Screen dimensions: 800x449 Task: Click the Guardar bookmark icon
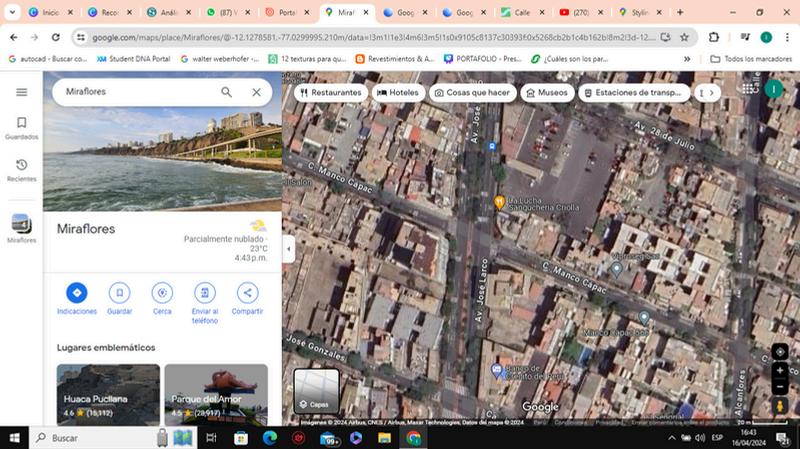point(119,293)
